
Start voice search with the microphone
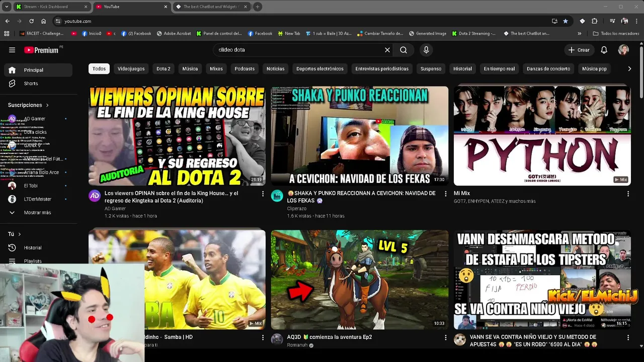click(426, 50)
